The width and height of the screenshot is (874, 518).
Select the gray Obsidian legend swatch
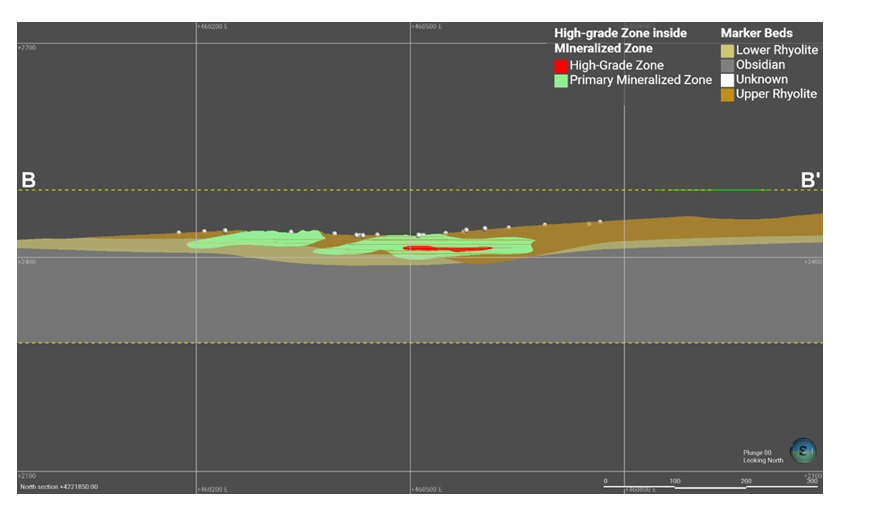point(727,65)
